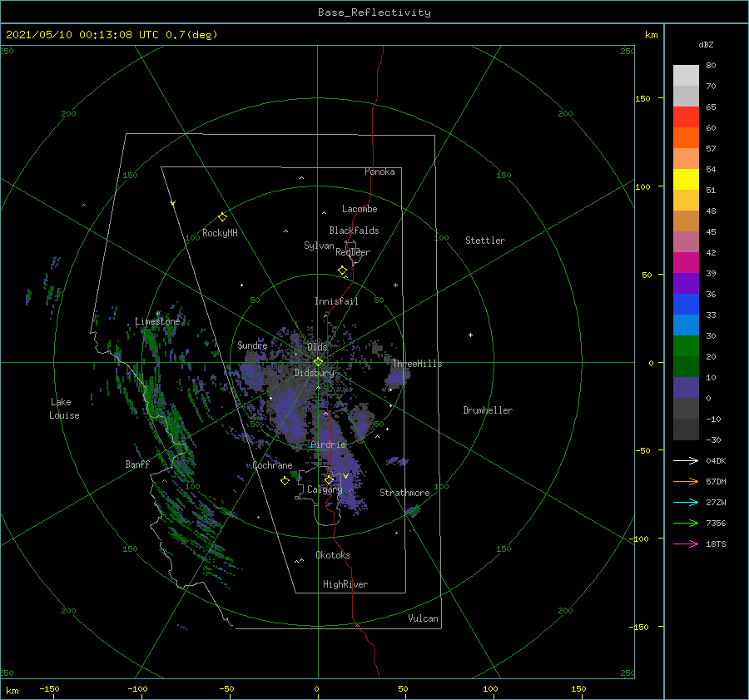Select the 30 dBZ light blue swatch
This screenshot has height=700, width=749.
coord(686,325)
